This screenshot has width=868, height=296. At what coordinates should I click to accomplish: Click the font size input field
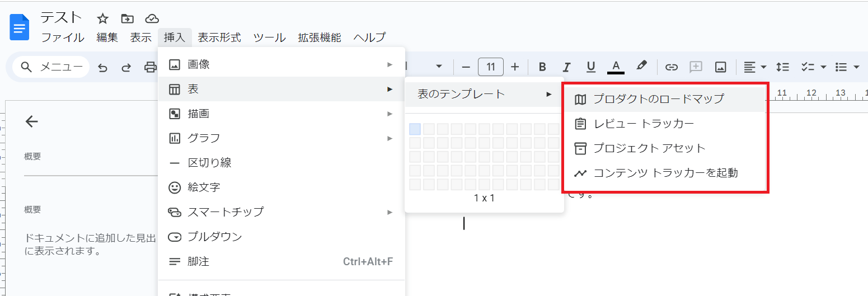[x=491, y=67]
